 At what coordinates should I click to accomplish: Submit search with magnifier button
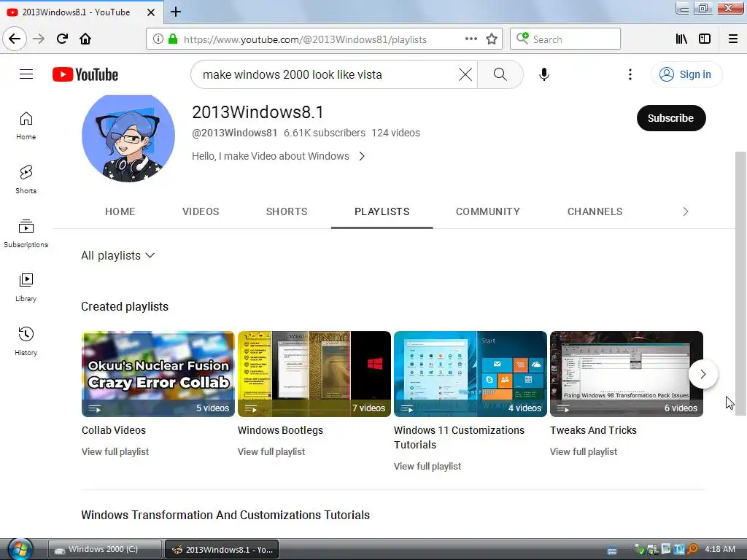[x=500, y=74]
